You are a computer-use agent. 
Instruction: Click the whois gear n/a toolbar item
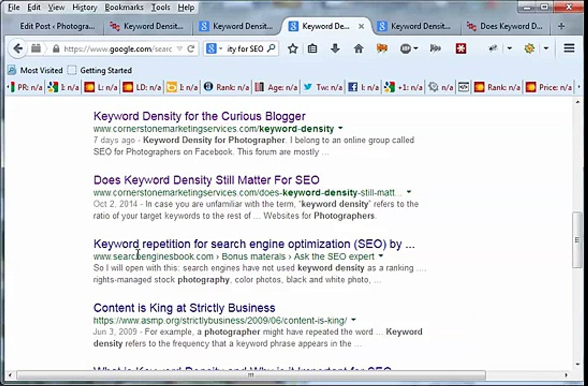point(441,87)
